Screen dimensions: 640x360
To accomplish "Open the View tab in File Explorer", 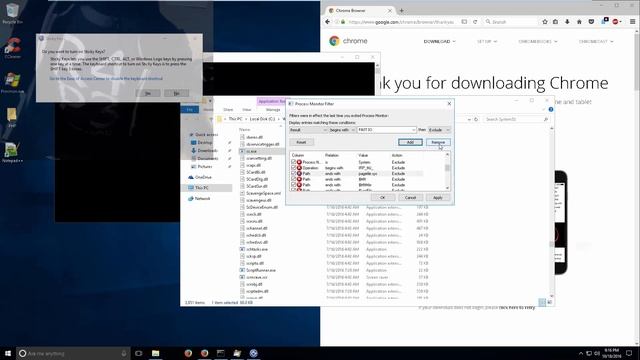I will click(247, 109).
